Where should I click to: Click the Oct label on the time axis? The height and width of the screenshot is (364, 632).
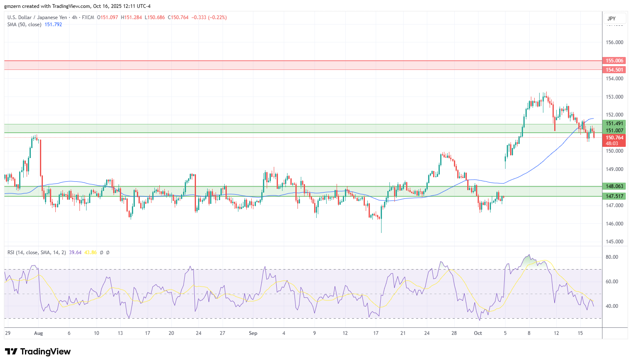tap(478, 333)
